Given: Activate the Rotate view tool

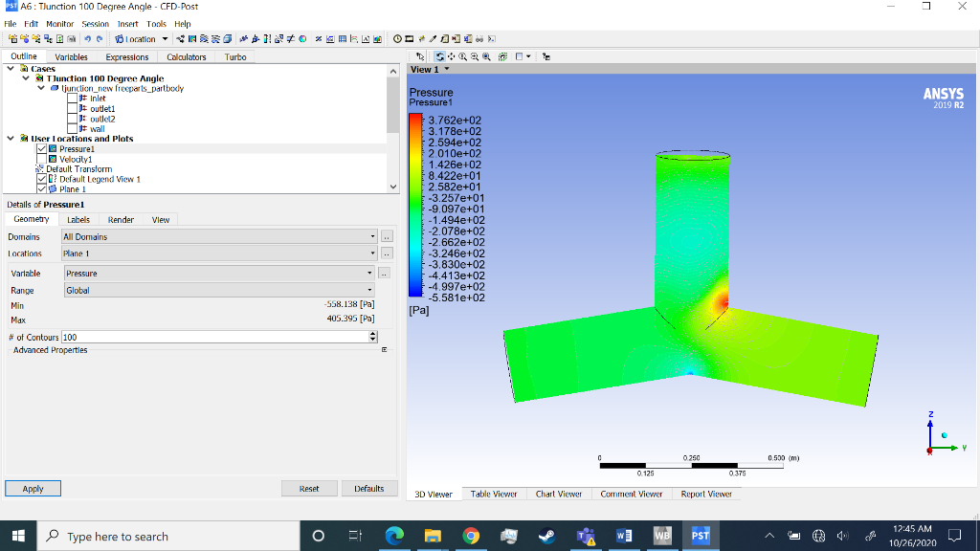Looking at the screenshot, I should (x=439, y=56).
